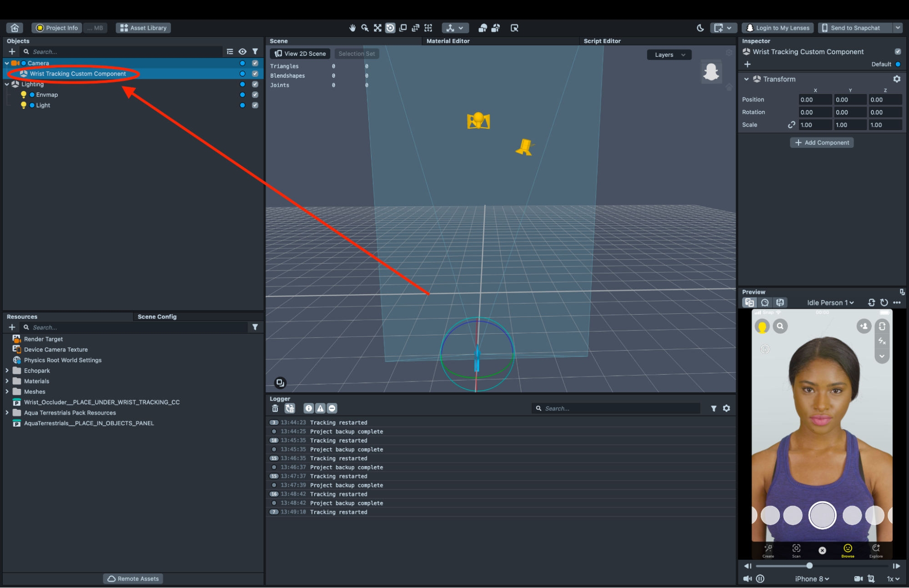Select the hand pan tool
This screenshot has width=909, height=588.
click(x=352, y=28)
